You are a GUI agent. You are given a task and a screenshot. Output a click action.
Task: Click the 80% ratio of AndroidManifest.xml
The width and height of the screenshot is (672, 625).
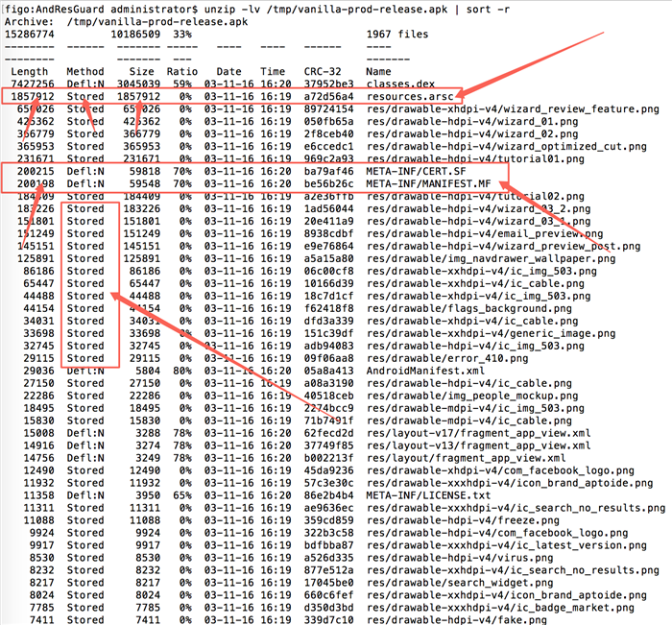pyautogui.click(x=182, y=371)
